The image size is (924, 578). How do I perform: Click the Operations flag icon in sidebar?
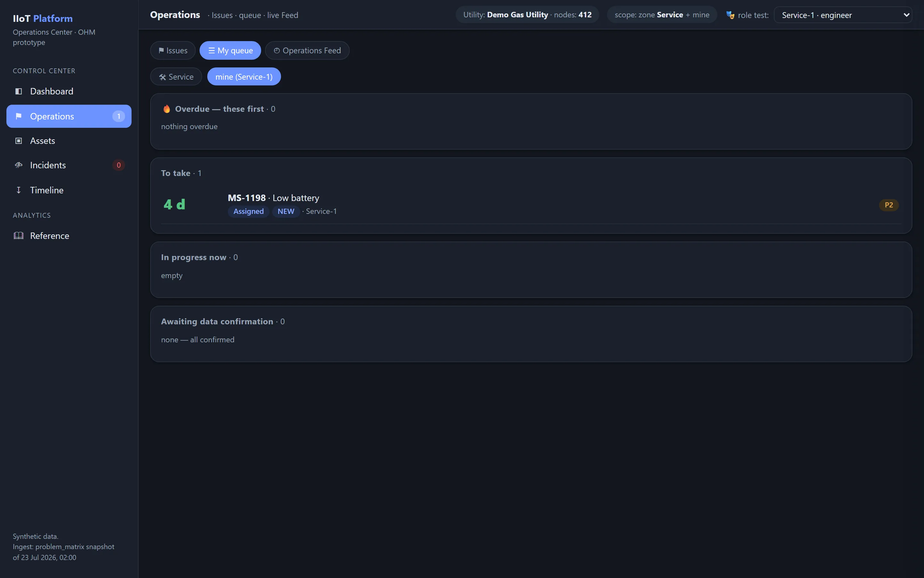click(x=18, y=116)
